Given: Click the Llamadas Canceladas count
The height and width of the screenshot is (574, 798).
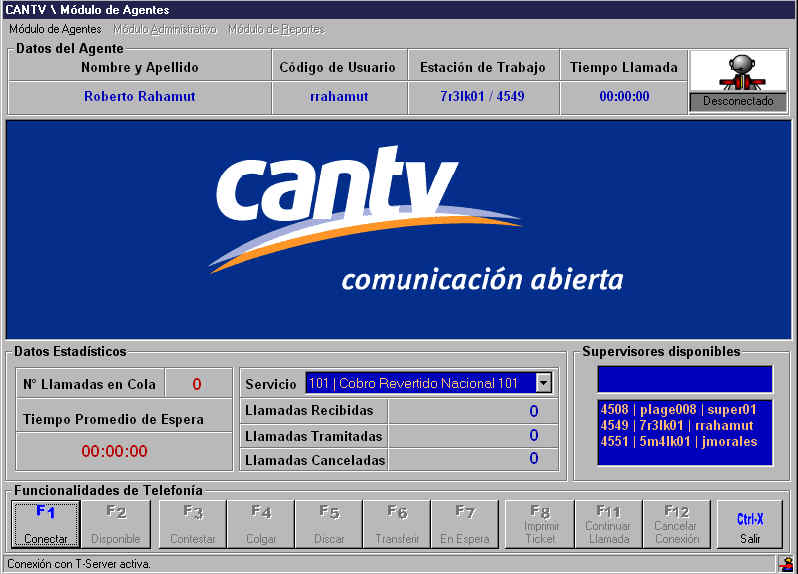Looking at the screenshot, I should (x=533, y=458).
